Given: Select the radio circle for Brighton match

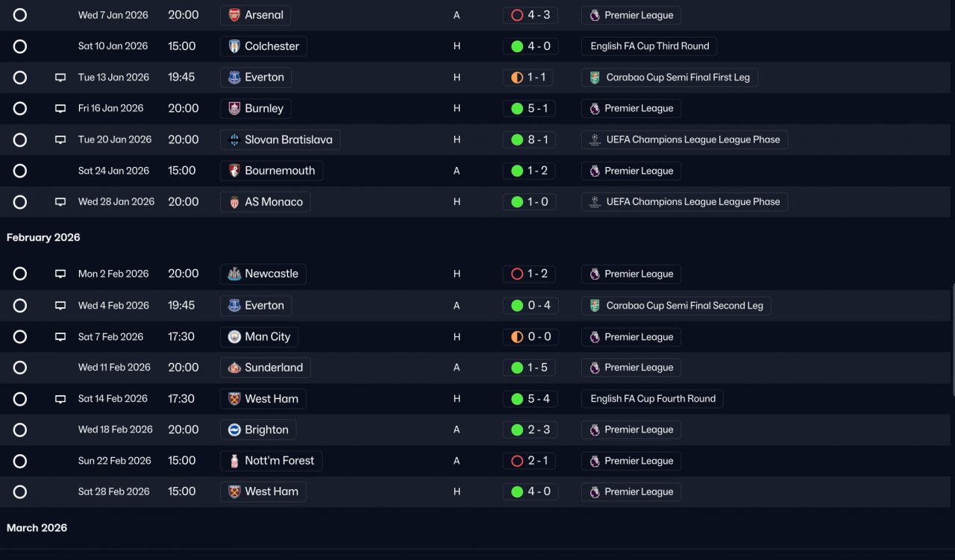Looking at the screenshot, I should pos(20,430).
